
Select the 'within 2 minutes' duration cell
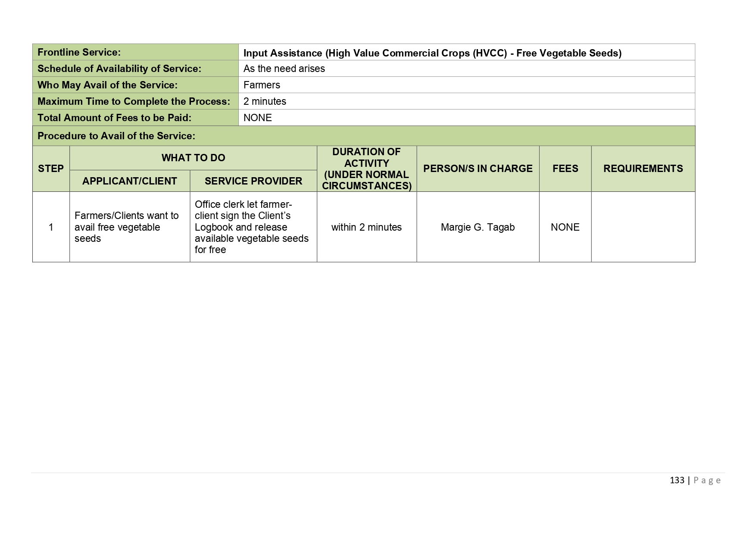pos(367,227)
